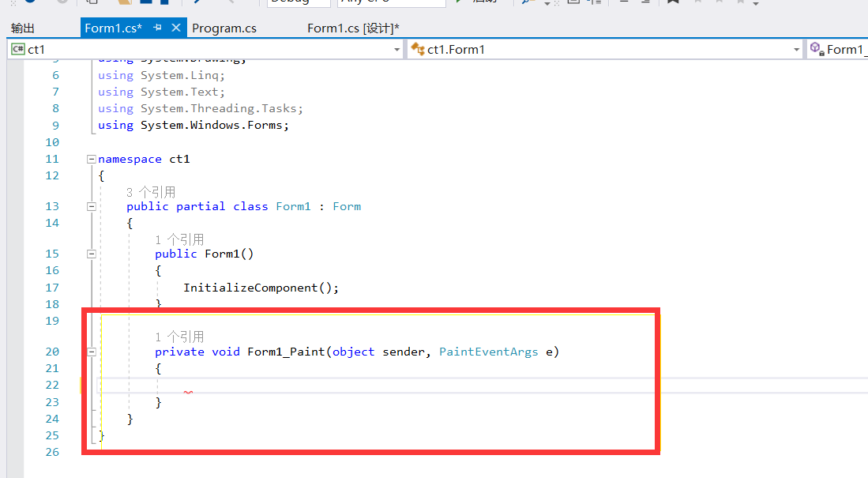Toggle a bookmark using the bookmark toolbar icon
The width and height of the screenshot is (868, 478).
[674, 4]
